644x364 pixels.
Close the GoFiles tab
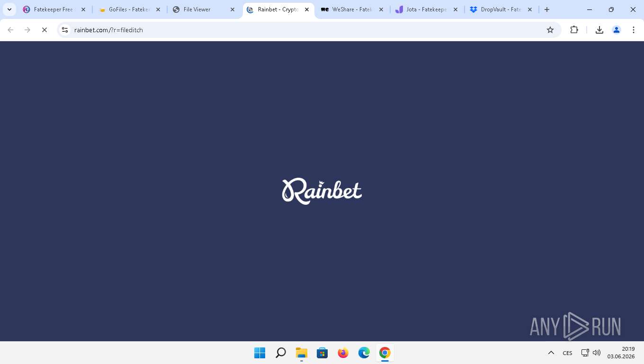click(x=158, y=9)
